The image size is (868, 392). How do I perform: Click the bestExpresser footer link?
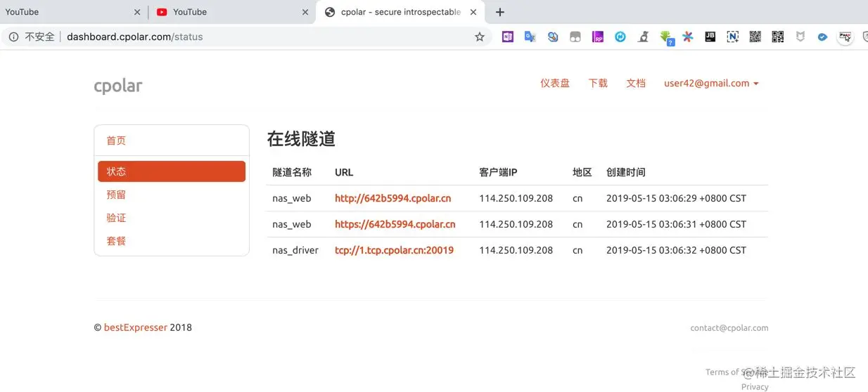136,327
